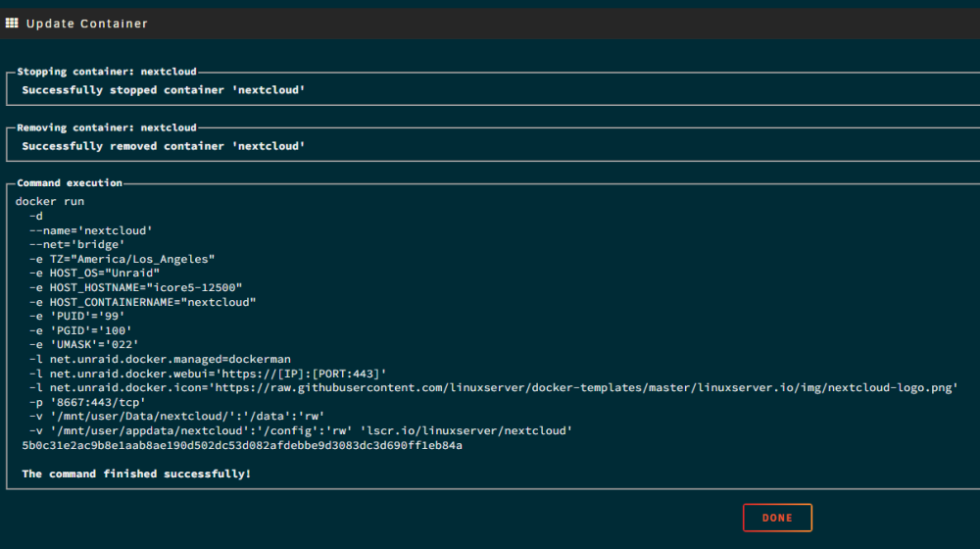Click the 'PUID'='99' line
The width and height of the screenshot is (980, 549).
click(x=76, y=316)
